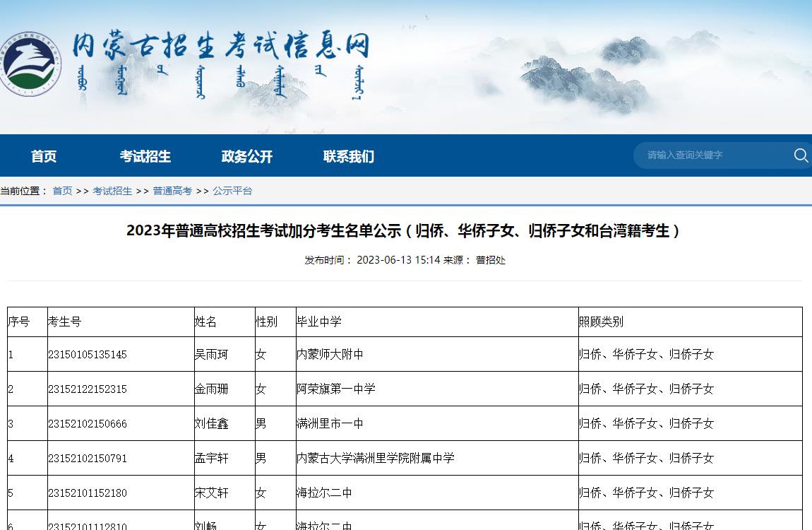Open the 政务公开 navigation menu item
This screenshot has width=812, height=530.
pos(247,156)
